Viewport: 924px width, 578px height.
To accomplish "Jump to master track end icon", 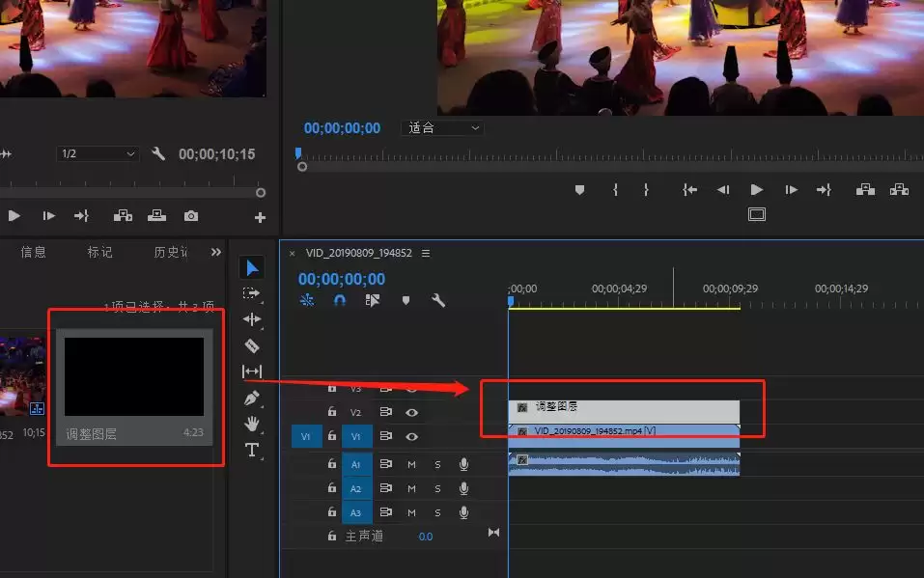I will click(493, 533).
